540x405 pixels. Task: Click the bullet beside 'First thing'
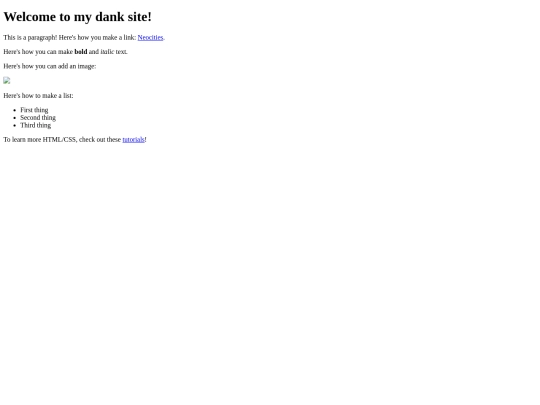click(14, 110)
